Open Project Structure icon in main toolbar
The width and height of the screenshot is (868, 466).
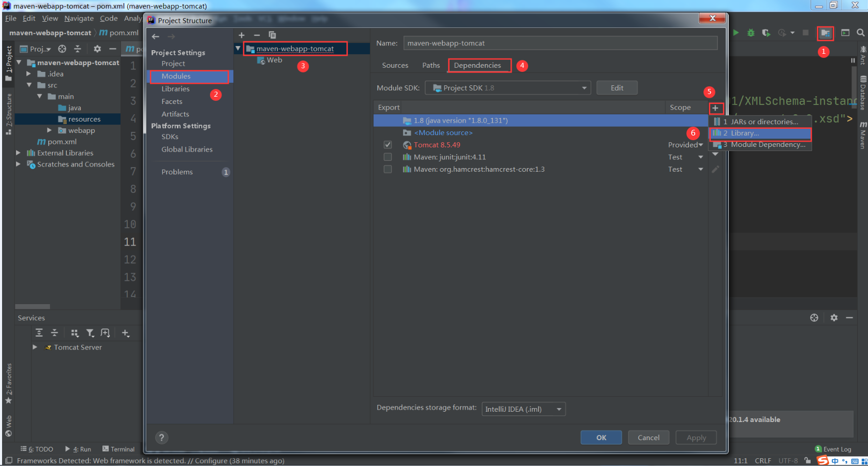coord(825,33)
